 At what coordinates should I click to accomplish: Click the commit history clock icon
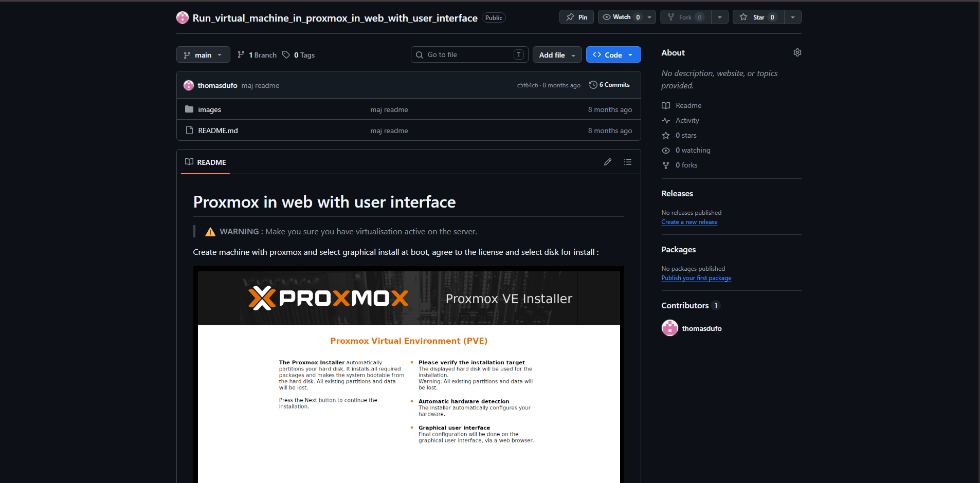tap(593, 85)
